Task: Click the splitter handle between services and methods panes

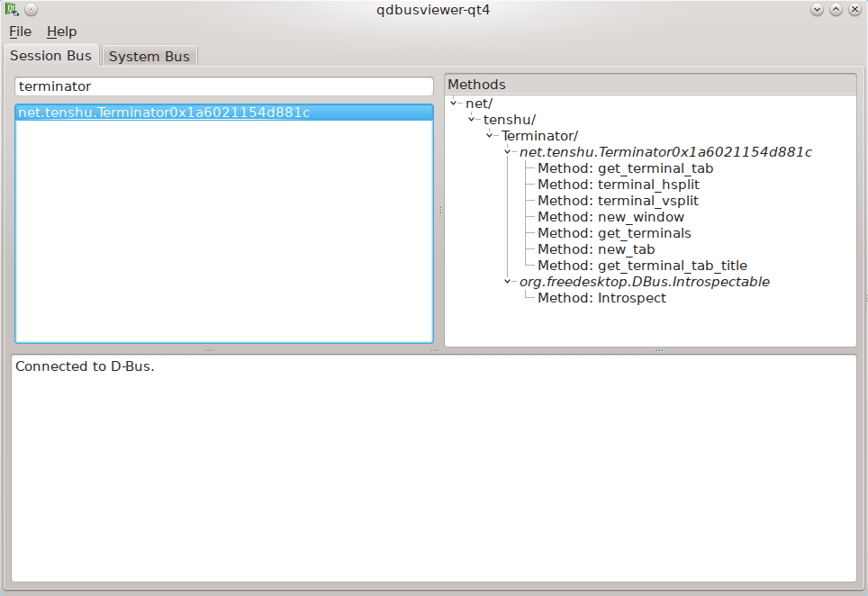Action: [x=440, y=211]
